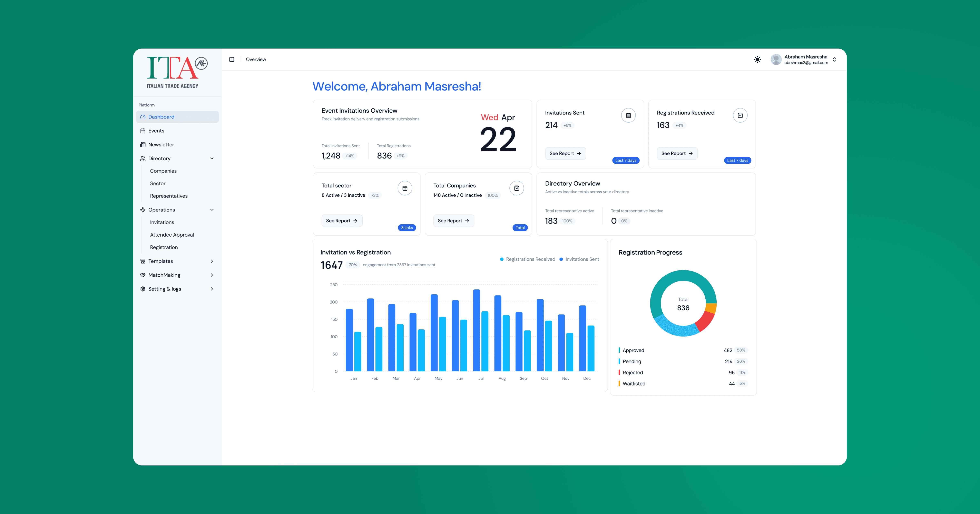Viewport: 980px width, 514px height.
Task: Click the calendar icon on Invitations Sent card
Action: [x=628, y=115]
